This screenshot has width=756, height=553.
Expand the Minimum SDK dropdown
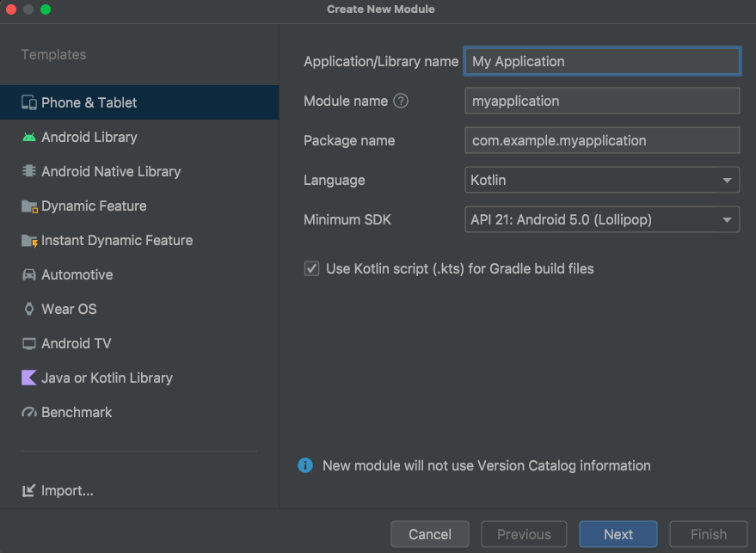(601, 219)
